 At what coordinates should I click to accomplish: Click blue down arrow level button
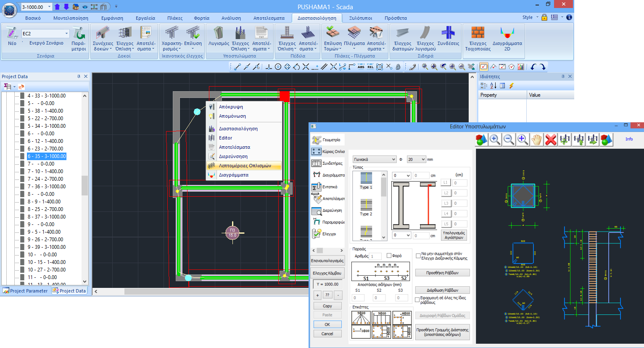point(66,7)
